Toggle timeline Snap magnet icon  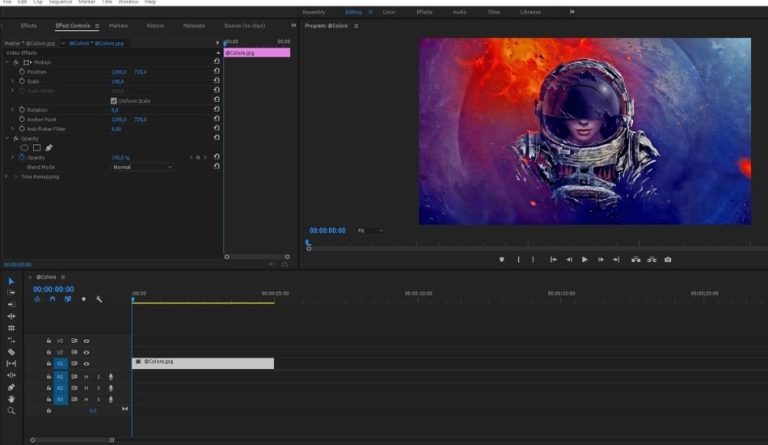click(52, 299)
